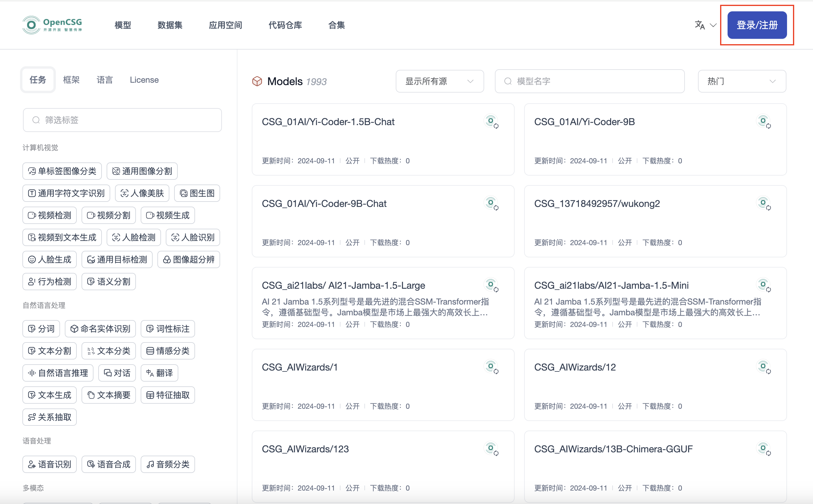The width and height of the screenshot is (813, 504).
Task: Expand the 显示所有源 source dropdown
Action: pyautogui.click(x=440, y=81)
